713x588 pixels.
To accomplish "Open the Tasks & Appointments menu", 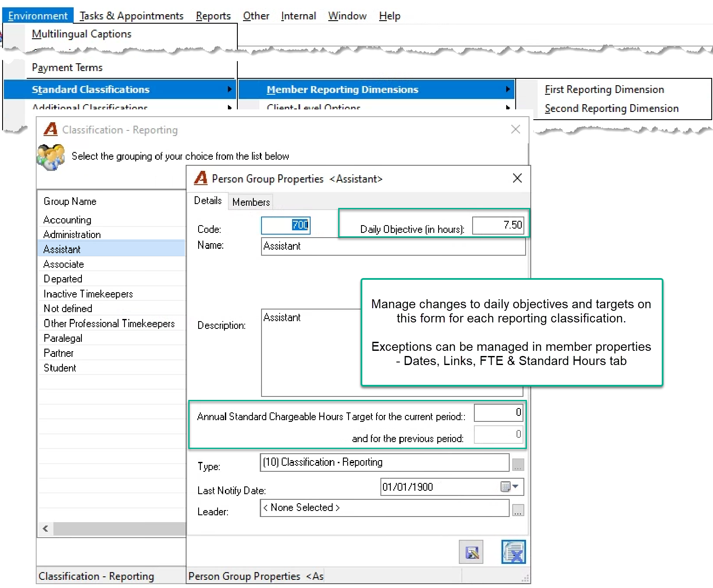I will pyautogui.click(x=131, y=16).
